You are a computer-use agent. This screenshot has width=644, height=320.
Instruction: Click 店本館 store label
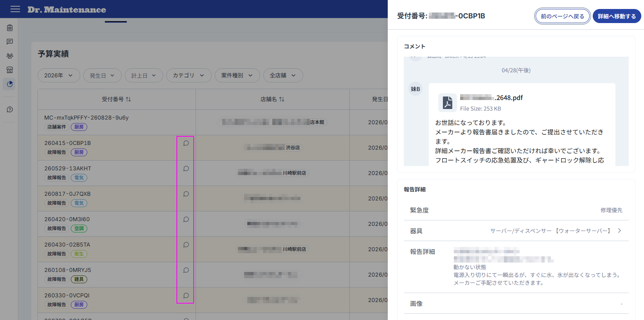317,122
